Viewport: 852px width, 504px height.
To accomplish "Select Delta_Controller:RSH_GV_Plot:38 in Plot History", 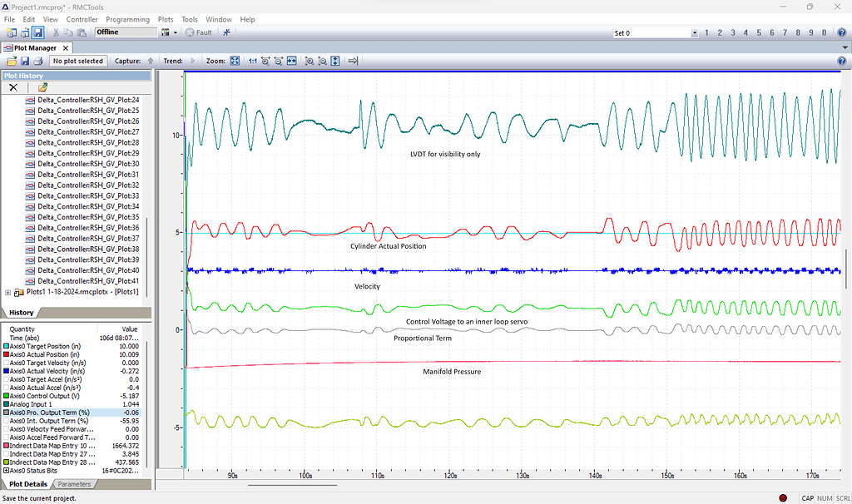I will pos(83,249).
